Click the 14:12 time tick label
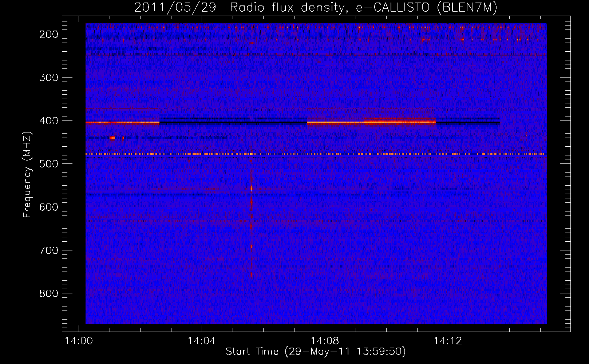Viewport: 589px width, 364px height. tap(448, 341)
